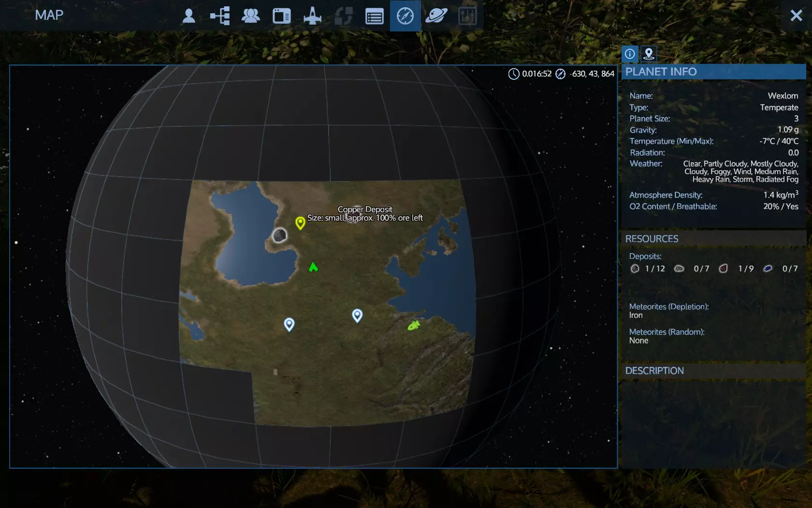Viewport: 812px width, 508px height.
Task: Click the random meteorites value None
Action: click(x=638, y=341)
